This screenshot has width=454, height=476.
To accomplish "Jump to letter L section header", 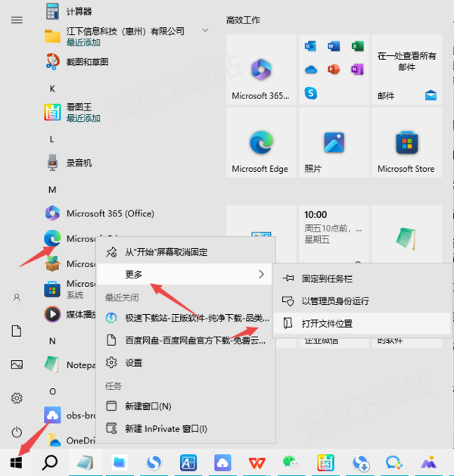I will pyautogui.click(x=52, y=139).
